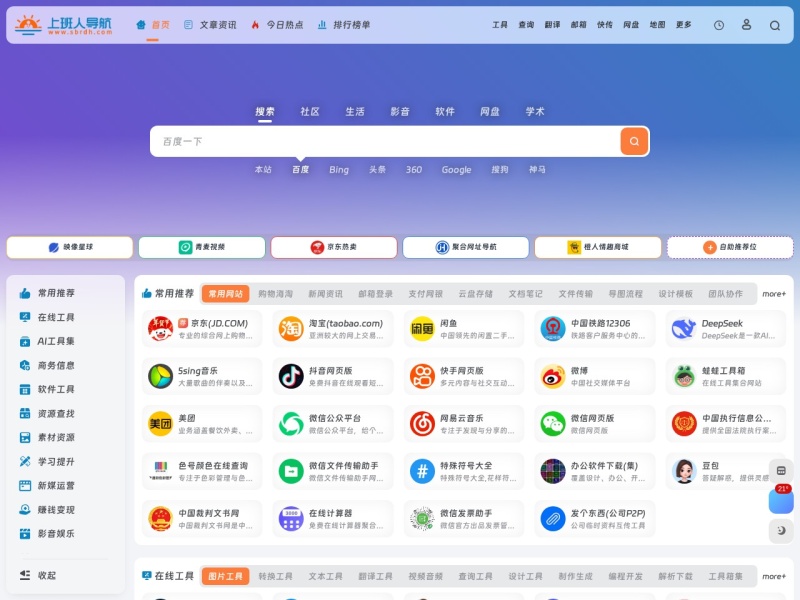800x600 pixels.
Task: Go to 今日热点 in top nav
Action: pyautogui.click(x=278, y=25)
